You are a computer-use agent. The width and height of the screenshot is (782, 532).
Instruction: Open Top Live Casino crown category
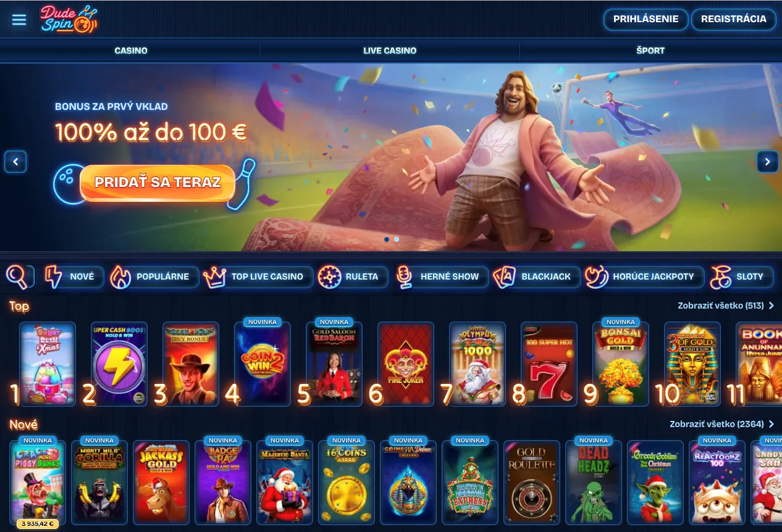[x=258, y=276]
